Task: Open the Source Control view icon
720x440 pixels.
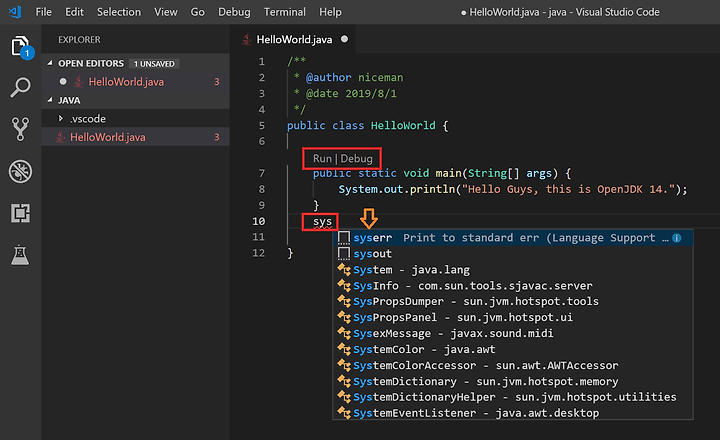Action: [x=21, y=129]
